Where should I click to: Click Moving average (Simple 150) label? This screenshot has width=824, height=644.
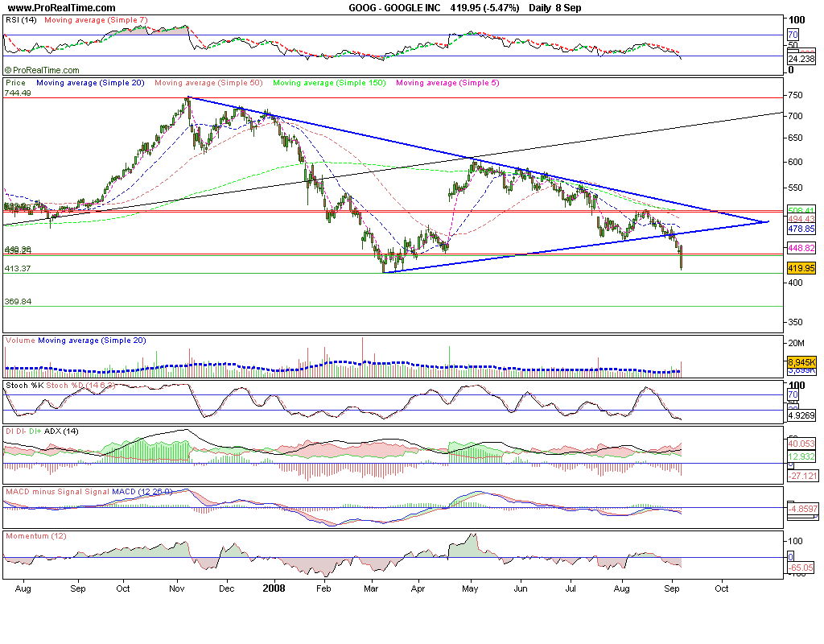pyautogui.click(x=329, y=83)
